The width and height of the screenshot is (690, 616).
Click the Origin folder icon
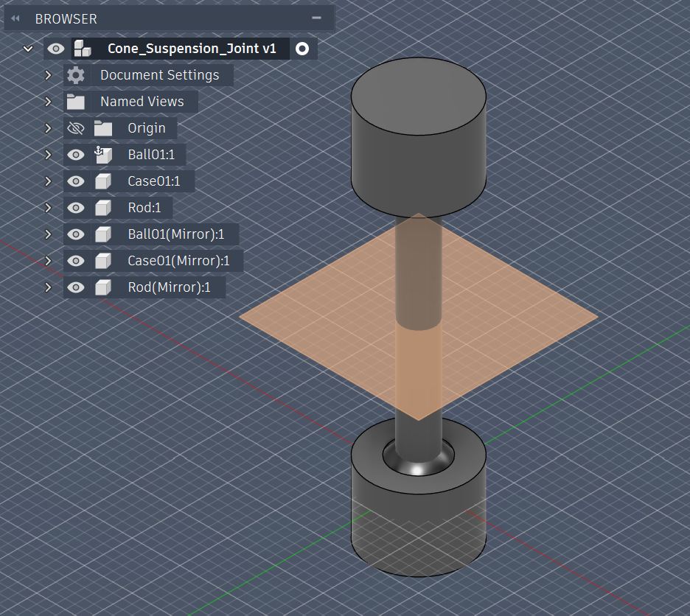click(x=102, y=127)
